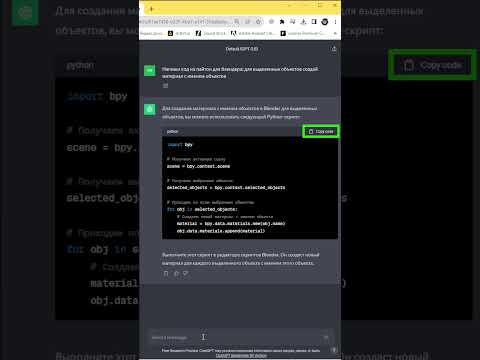Click the Default (GPT-3.5) chat title
The image size is (480, 360).
pyautogui.click(x=242, y=49)
